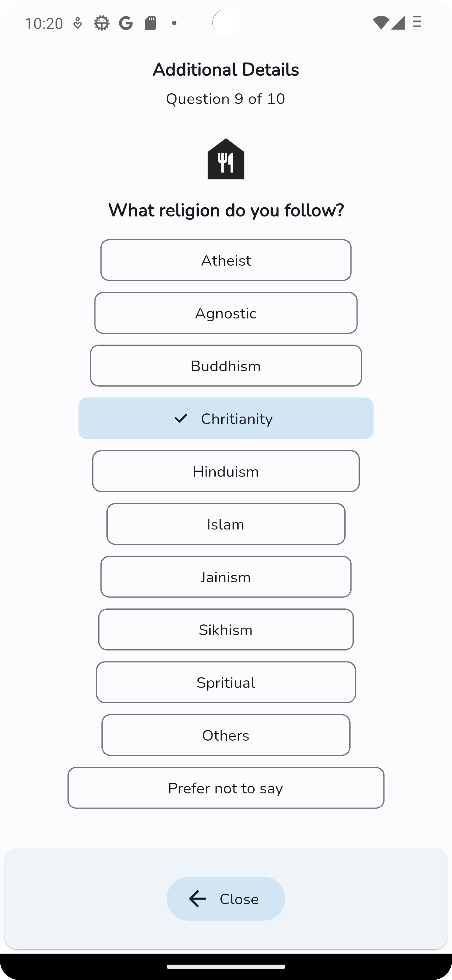Select Prefer not to say
The width and height of the screenshot is (452, 980).
click(x=226, y=788)
